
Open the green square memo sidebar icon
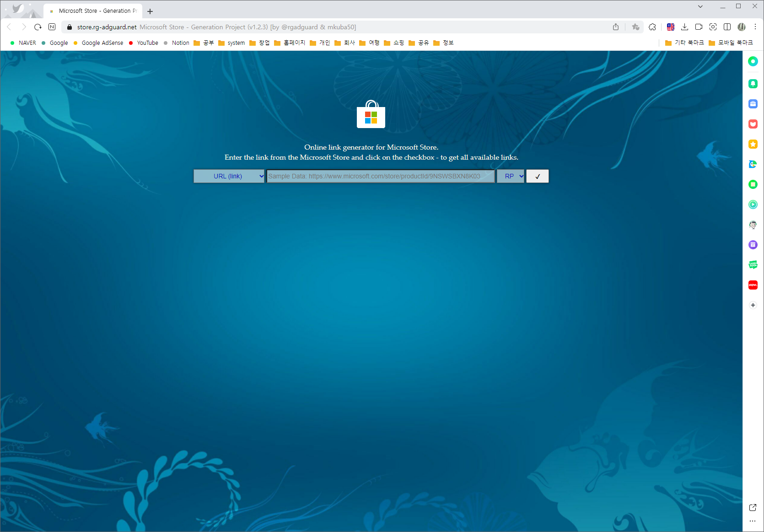pos(753,184)
